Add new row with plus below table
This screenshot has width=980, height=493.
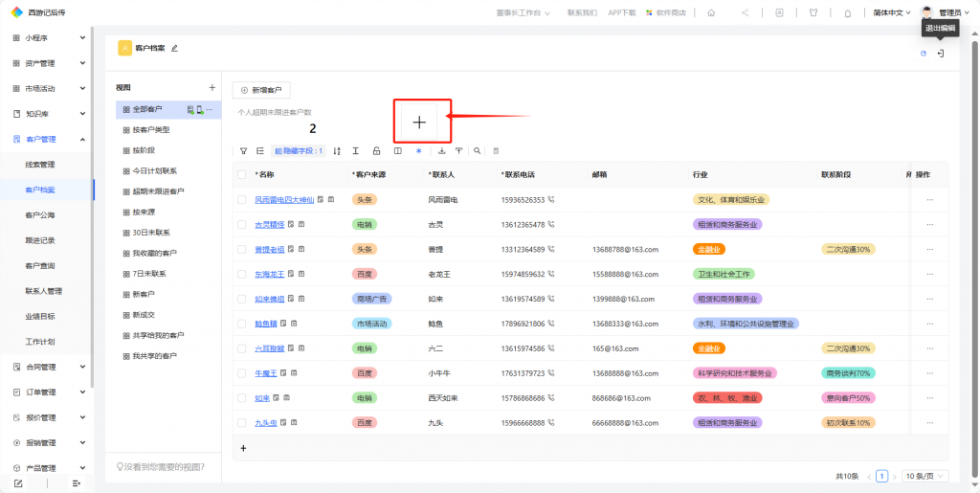point(243,448)
